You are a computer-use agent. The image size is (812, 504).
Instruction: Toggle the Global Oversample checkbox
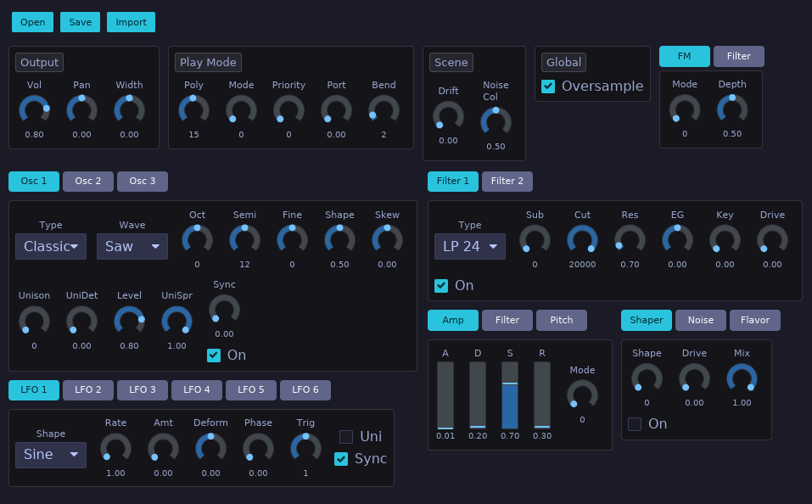point(548,87)
